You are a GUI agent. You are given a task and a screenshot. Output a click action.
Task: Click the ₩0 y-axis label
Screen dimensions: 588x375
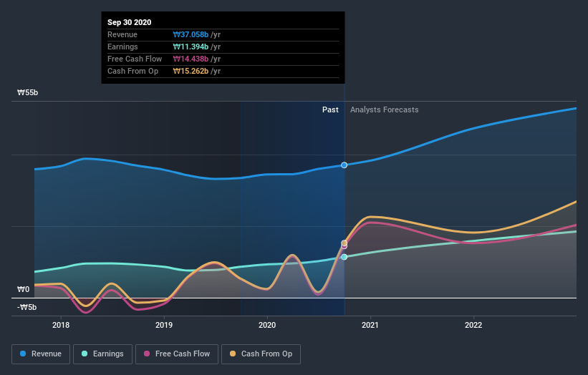pyautogui.click(x=23, y=289)
